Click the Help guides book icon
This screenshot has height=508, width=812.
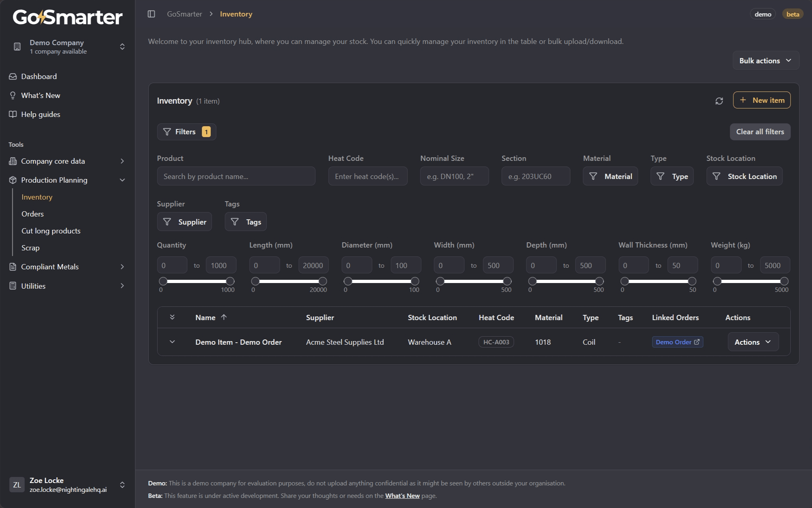click(13, 115)
